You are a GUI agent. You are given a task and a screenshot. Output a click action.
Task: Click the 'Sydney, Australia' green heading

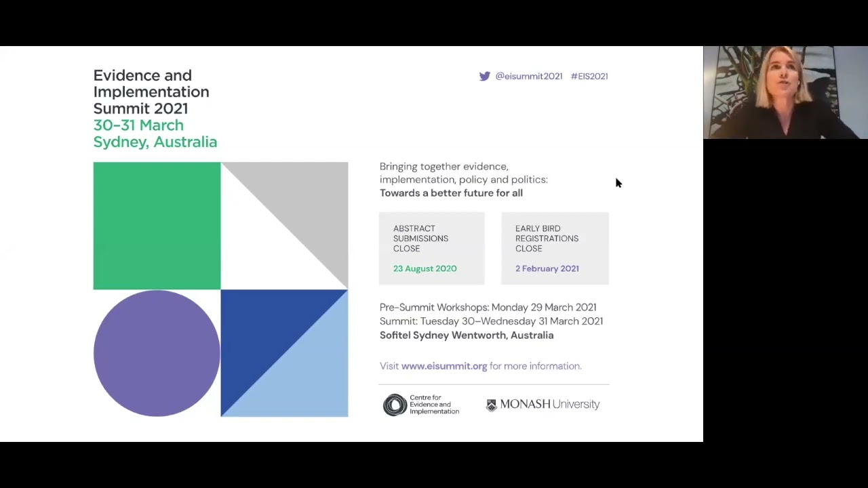coord(155,142)
